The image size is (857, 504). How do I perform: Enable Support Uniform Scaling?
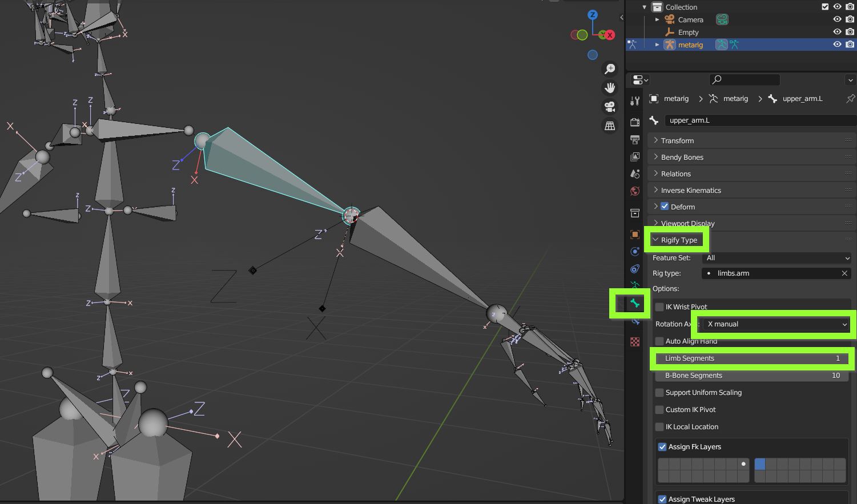click(x=659, y=392)
